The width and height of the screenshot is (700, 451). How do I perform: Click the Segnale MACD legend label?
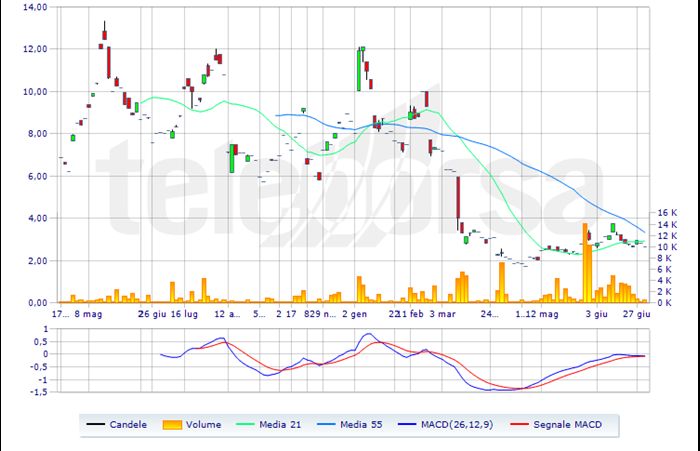tap(567, 424)
